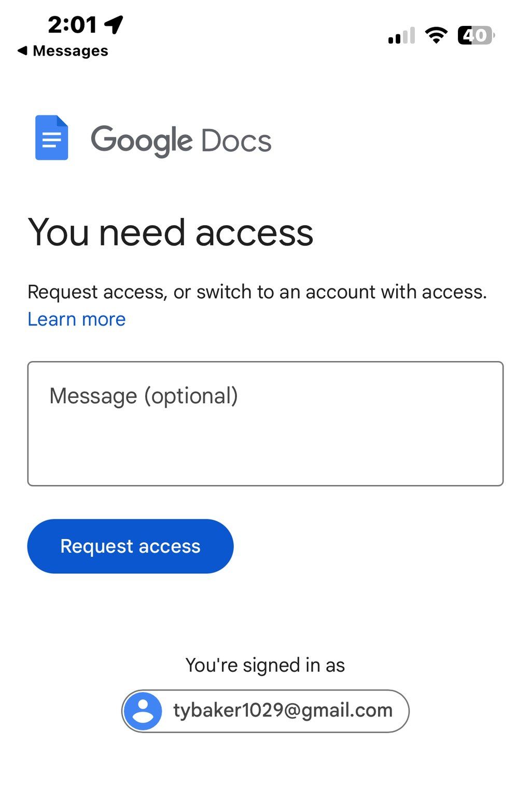Tap the You're signed in as label

point(265,665)
